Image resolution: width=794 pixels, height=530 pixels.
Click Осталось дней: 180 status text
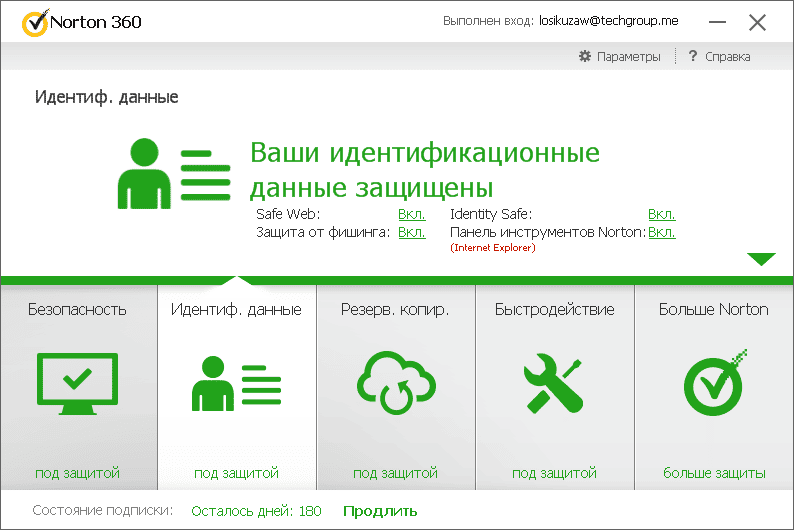256,511
